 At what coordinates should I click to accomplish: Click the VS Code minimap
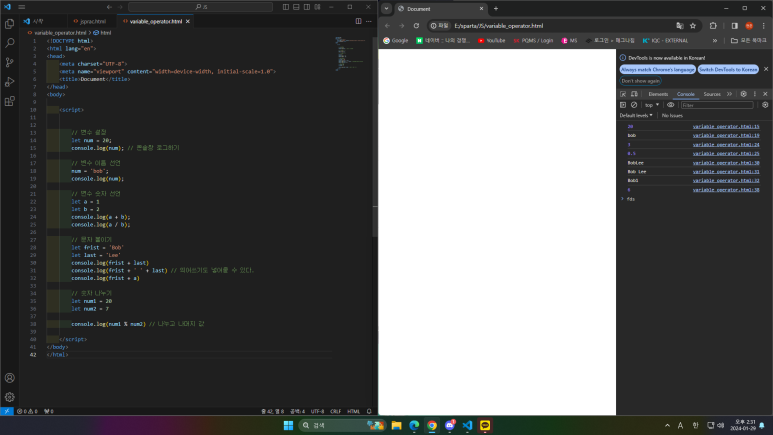click(x=351, y=54)
